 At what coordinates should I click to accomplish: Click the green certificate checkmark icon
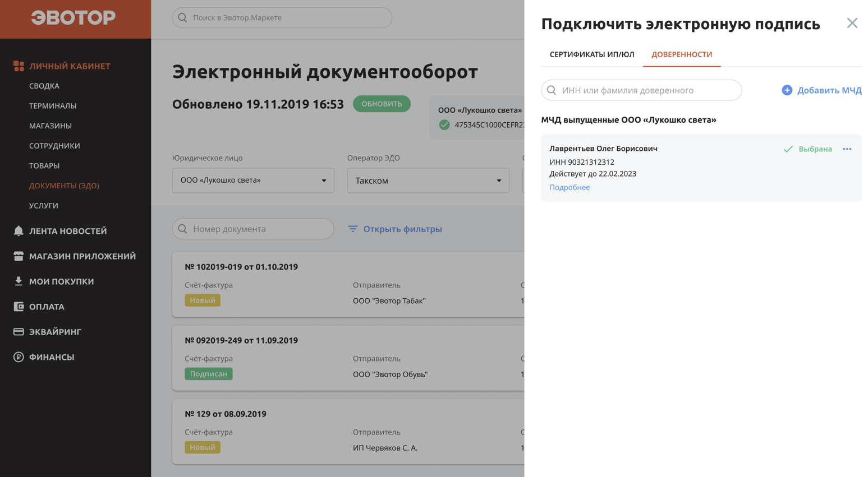pos(444,125)
